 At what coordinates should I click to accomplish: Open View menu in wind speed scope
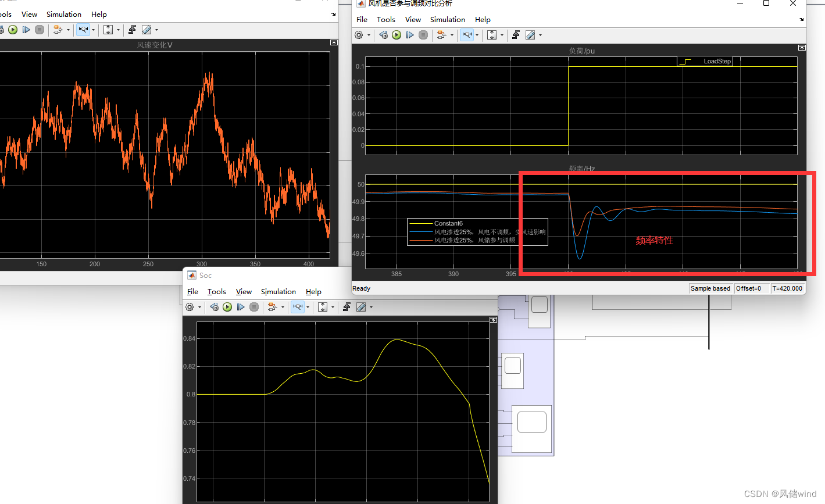click(29, 14)
